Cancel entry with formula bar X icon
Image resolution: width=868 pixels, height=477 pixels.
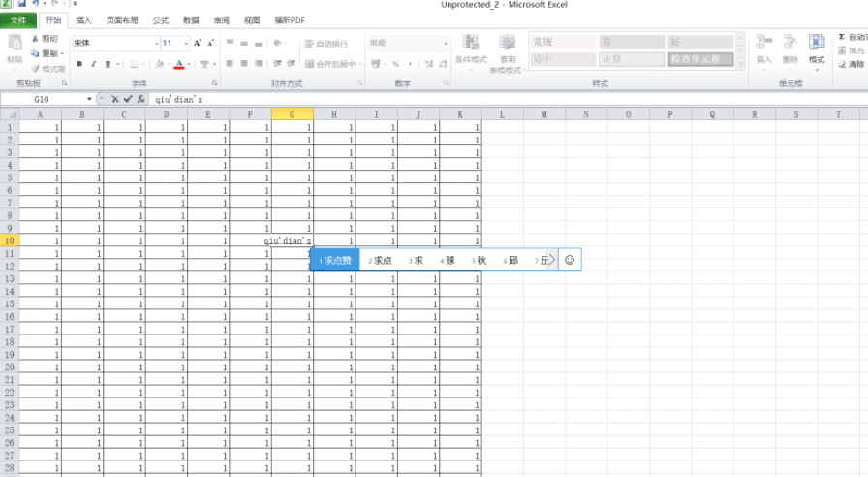(115, 99)
